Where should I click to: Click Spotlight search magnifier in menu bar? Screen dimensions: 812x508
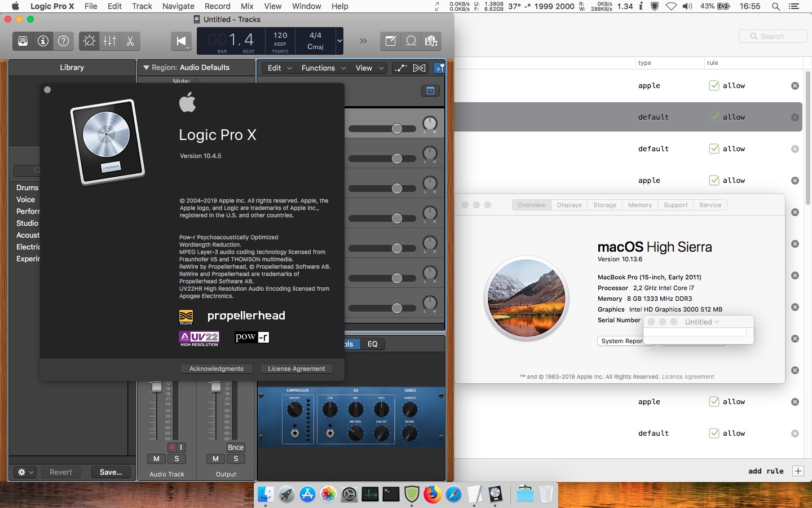tap(776, 6)
